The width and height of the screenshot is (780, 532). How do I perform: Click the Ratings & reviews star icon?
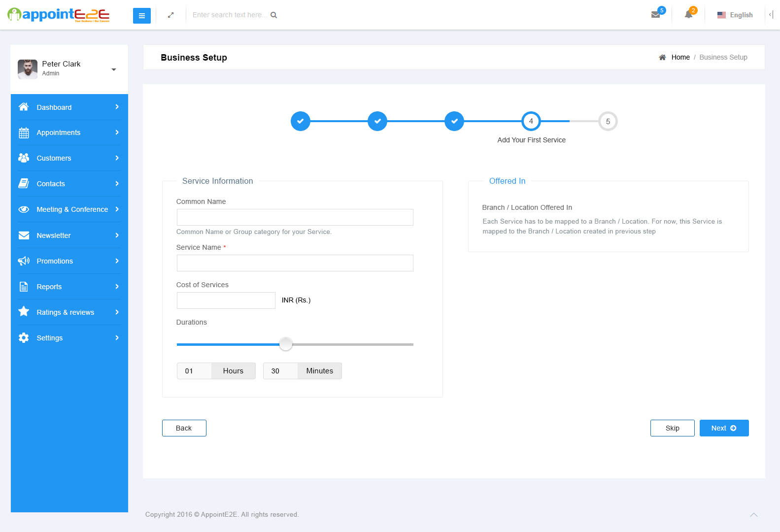[x=24, y=311]
